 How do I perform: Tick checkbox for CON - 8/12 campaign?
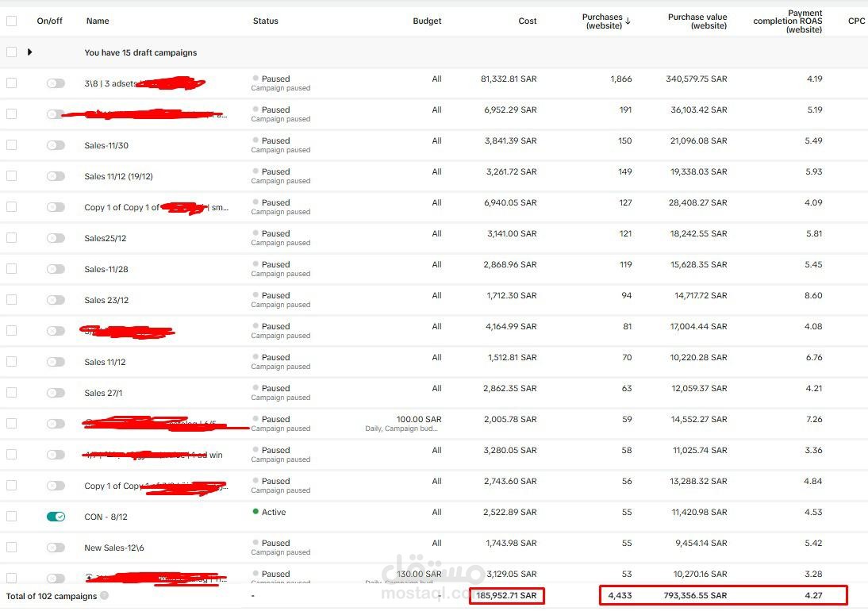pyautogui.click(x=11, y=517)
